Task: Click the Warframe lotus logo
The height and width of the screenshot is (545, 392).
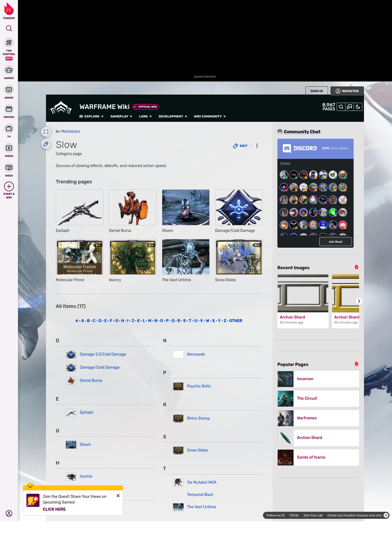Action: pos(61,108)
